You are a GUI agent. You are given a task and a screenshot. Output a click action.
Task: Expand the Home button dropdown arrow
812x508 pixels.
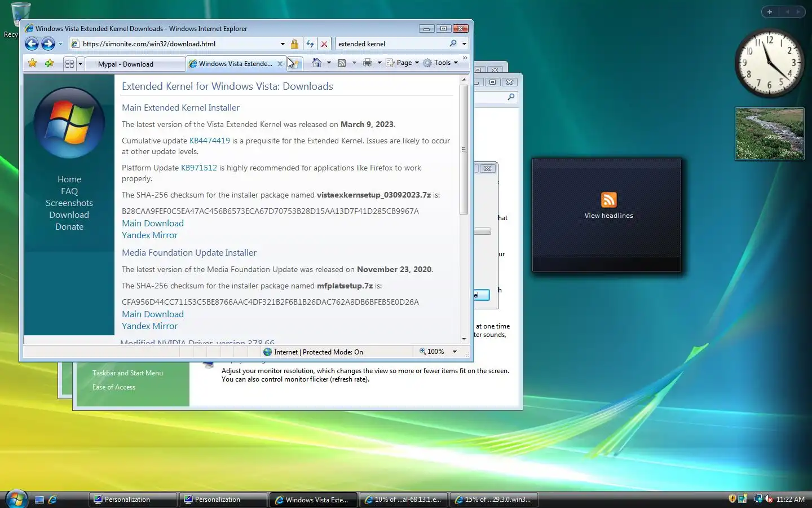click(x=329, y=63)
